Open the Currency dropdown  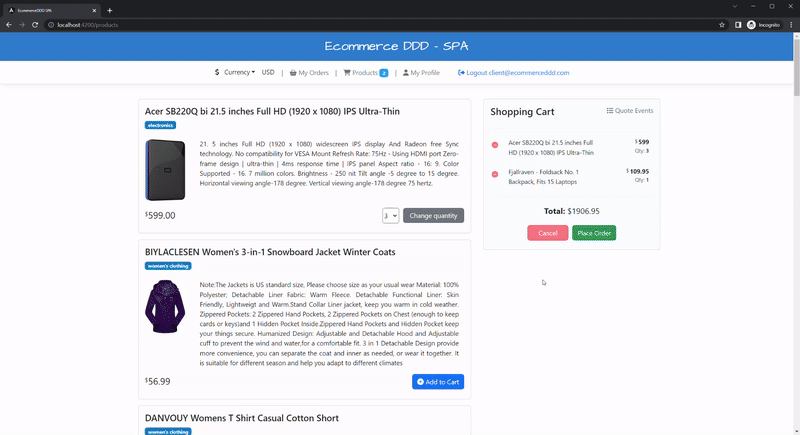coord(239,72)
